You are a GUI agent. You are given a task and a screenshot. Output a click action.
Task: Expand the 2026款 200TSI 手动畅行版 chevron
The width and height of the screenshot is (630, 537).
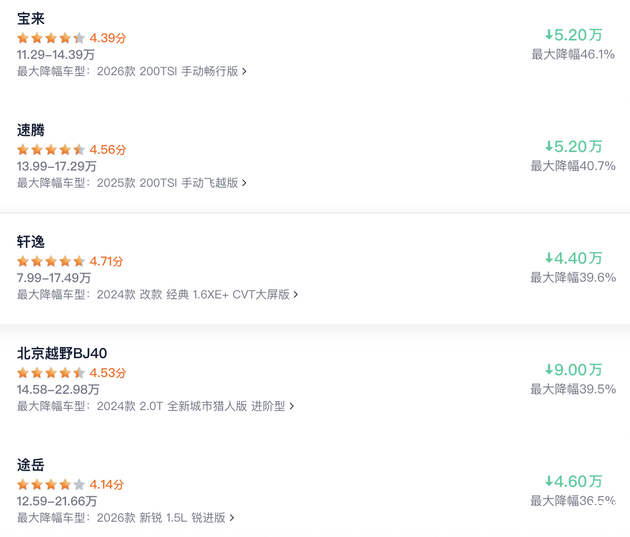pos(244,72)
